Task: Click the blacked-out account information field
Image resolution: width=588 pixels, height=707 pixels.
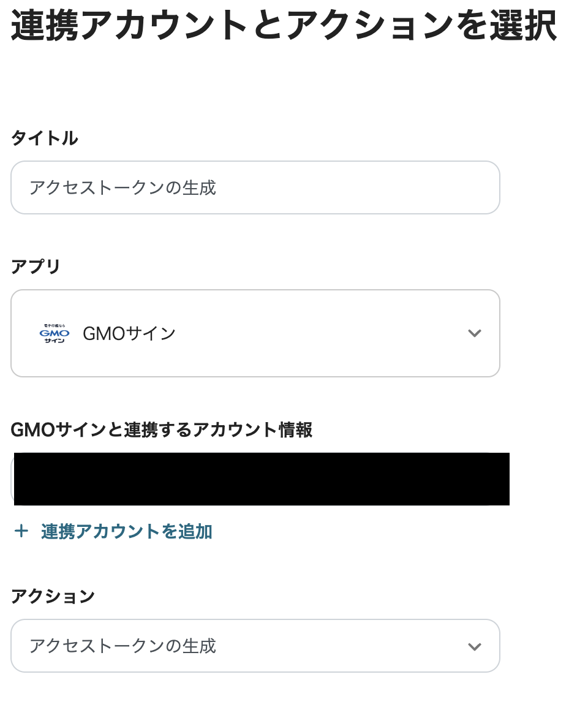Action: (262, 479)
